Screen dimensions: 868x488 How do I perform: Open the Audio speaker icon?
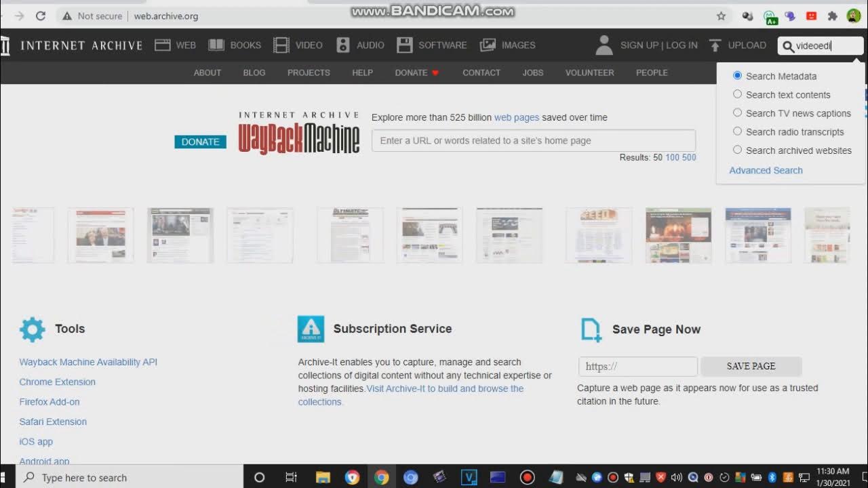(x=342, y=45)
